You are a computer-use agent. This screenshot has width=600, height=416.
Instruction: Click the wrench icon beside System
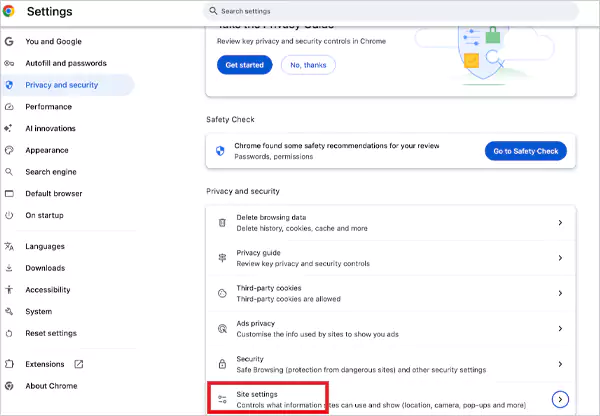point(9,312)
